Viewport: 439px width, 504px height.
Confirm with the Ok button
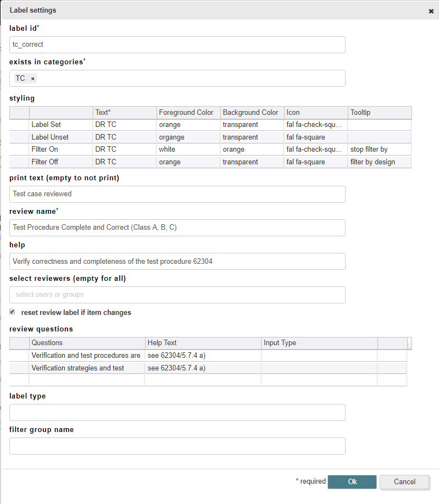[x=352, y=482]
